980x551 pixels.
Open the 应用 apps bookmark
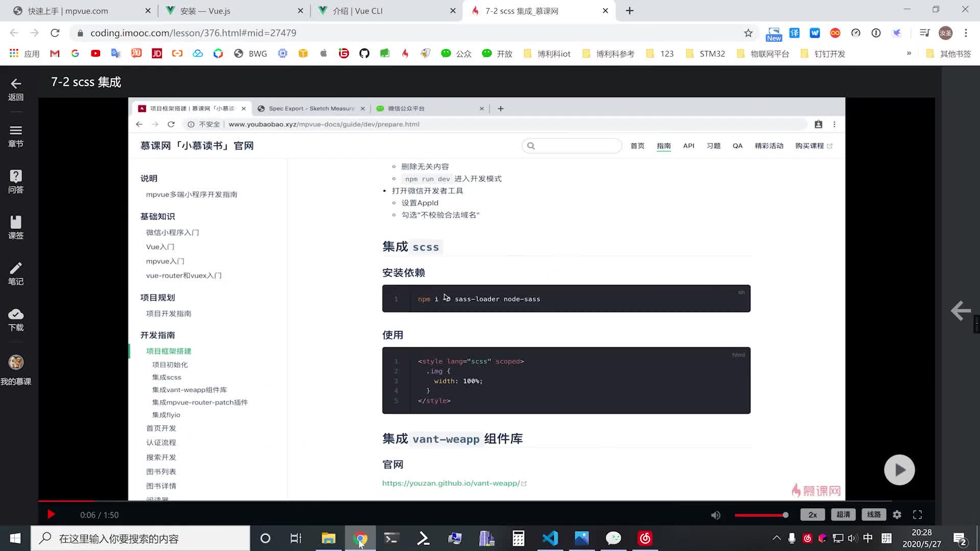click(x=24, y=54)
